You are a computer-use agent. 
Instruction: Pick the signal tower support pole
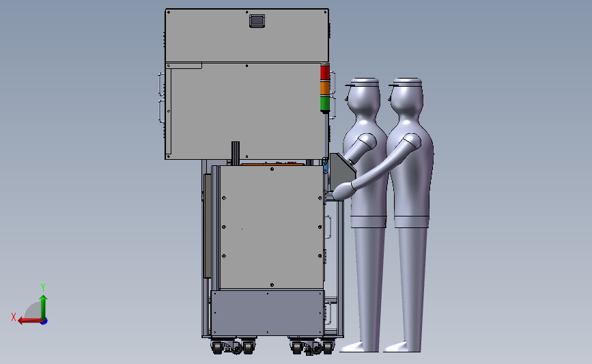325,135
